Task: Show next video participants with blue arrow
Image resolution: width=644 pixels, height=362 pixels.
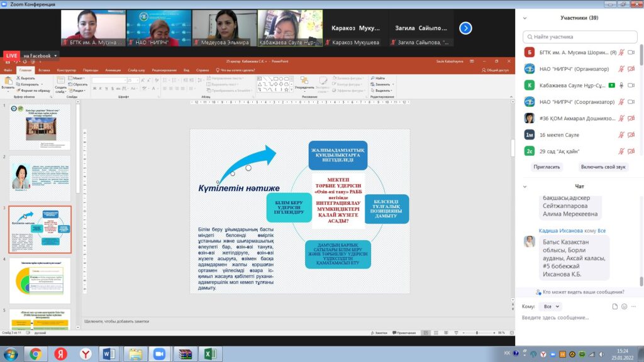Action: (x=465, y=28)
